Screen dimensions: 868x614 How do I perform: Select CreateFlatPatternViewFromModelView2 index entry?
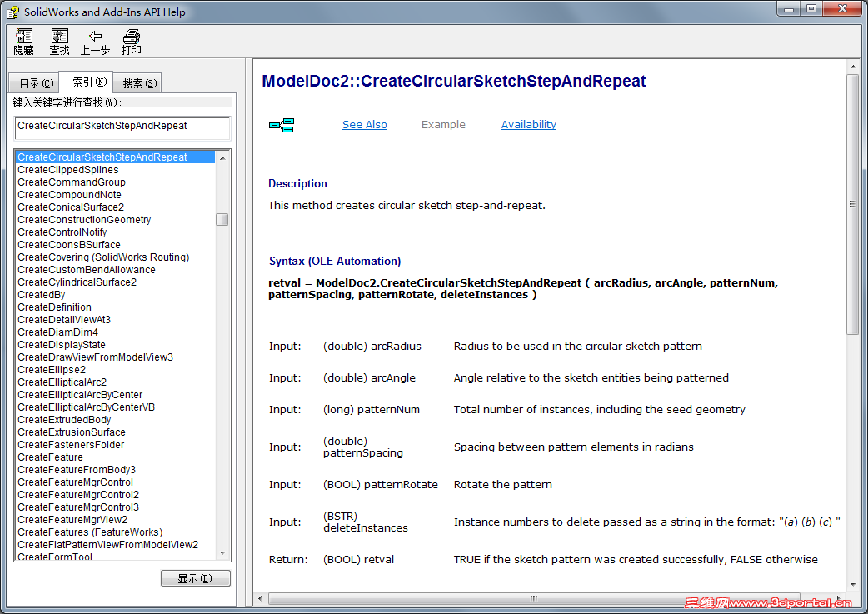click(x=108, y=545)
